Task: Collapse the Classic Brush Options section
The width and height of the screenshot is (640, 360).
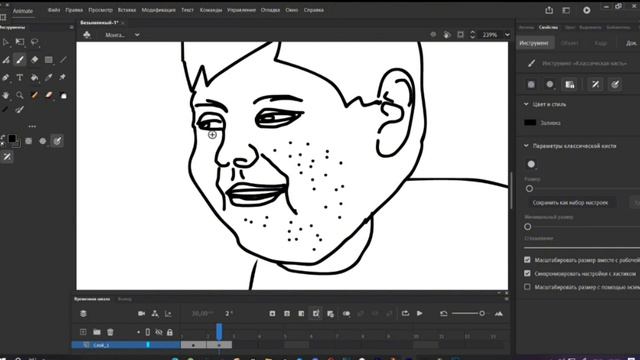Action: 526,146
